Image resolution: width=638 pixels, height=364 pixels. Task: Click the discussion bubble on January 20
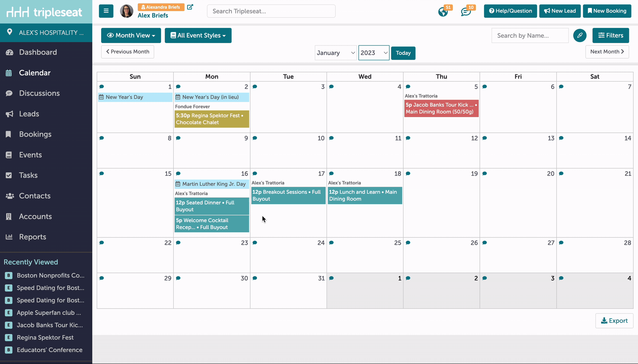pos(485,174)
